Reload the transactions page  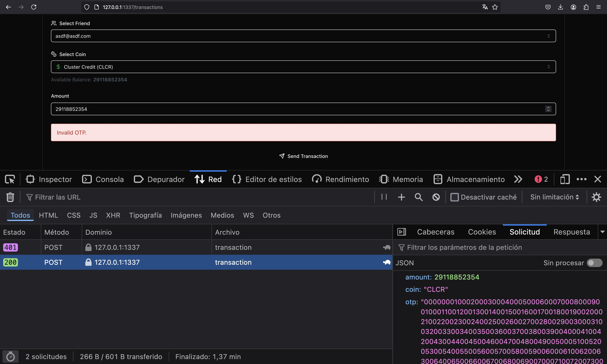coord(34,7)
